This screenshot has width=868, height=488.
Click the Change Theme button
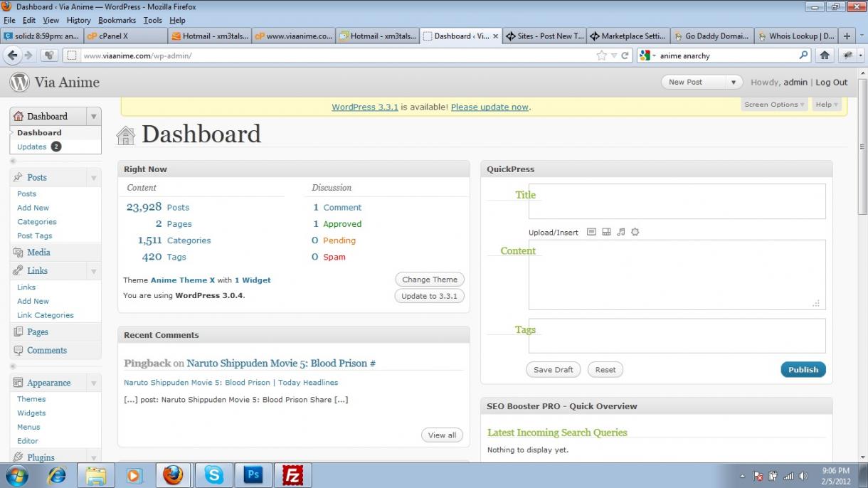[x=430, y=280]
